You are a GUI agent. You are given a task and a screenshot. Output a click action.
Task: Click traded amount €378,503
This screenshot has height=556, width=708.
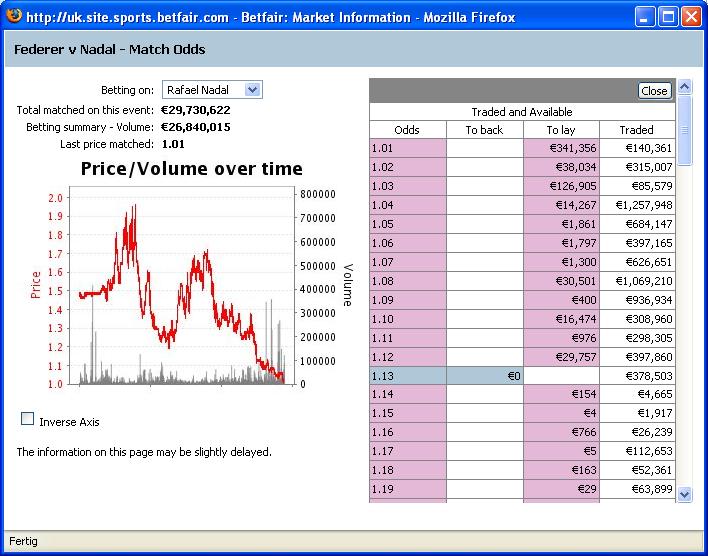(637, 376)
